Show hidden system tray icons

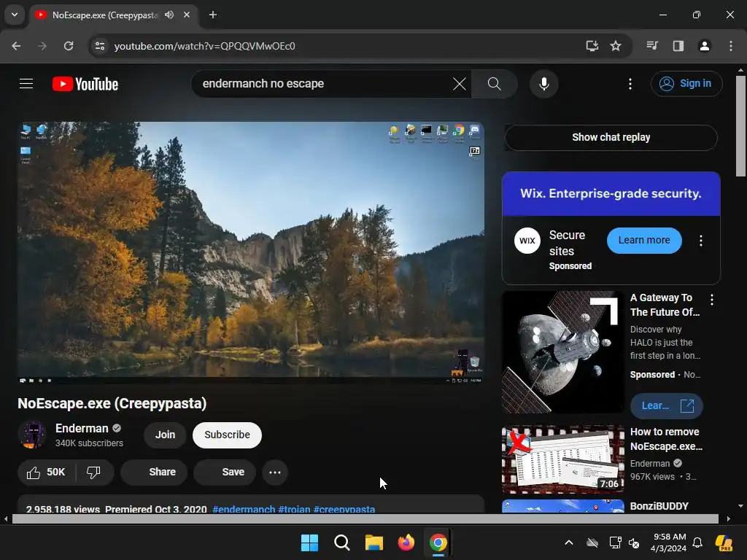(569, 542)
